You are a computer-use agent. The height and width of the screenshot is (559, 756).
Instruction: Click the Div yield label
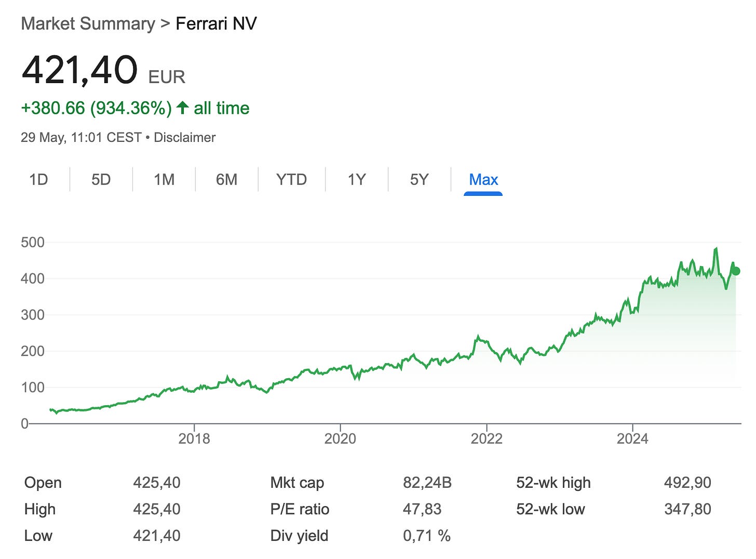coord(299,536)
